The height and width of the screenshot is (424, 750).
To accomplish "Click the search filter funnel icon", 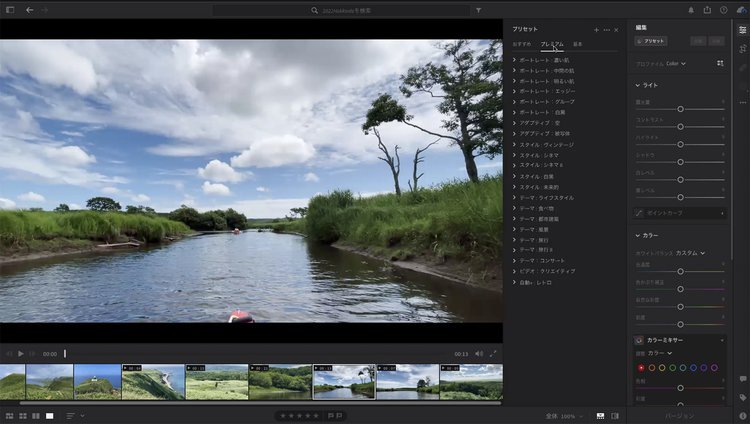I will coord(478,9).
